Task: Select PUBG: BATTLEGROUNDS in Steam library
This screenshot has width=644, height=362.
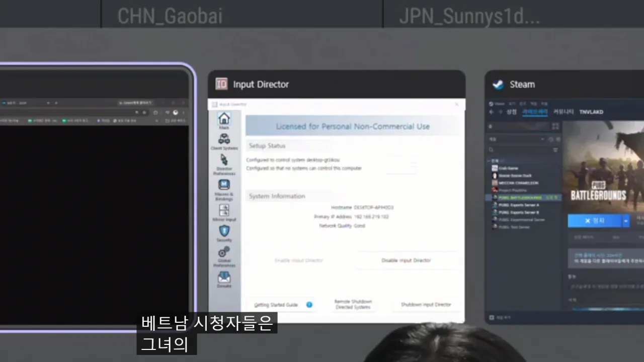Action: click(x=523, y=198)
